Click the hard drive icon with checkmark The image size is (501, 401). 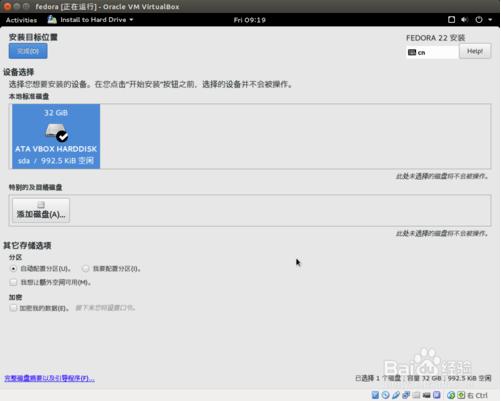point(56,132)
